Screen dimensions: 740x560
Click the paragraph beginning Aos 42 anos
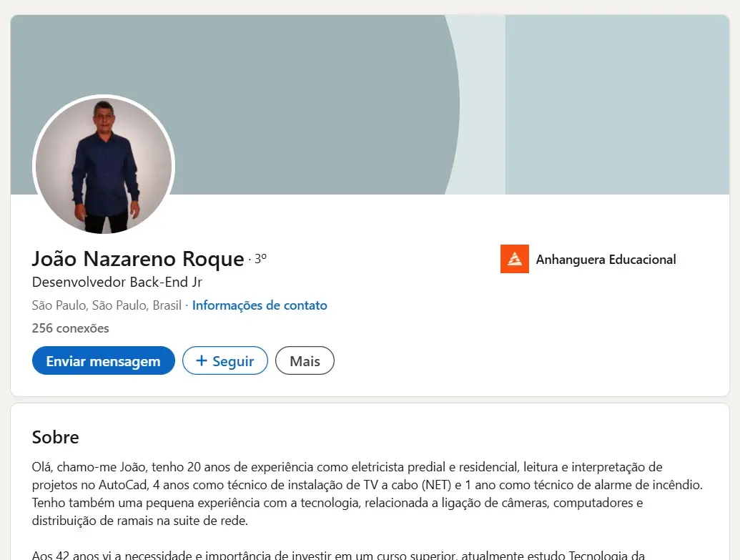tap(338, 555)
